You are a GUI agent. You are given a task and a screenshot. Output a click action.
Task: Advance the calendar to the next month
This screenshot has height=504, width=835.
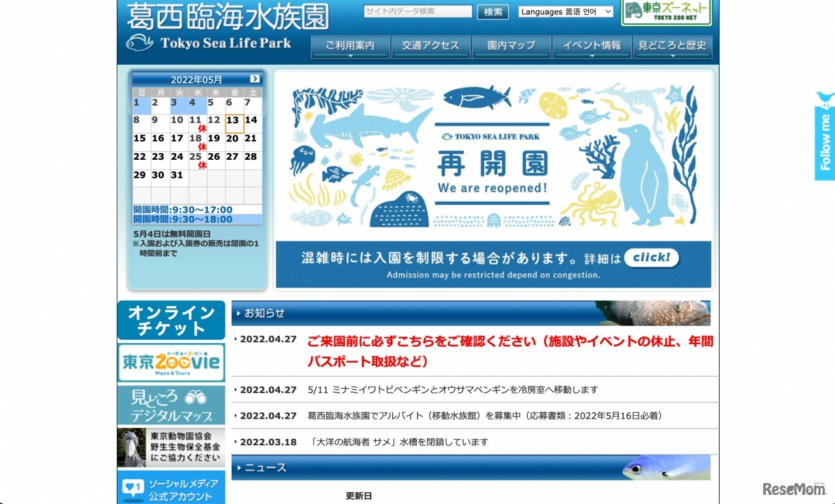[254, 78]
